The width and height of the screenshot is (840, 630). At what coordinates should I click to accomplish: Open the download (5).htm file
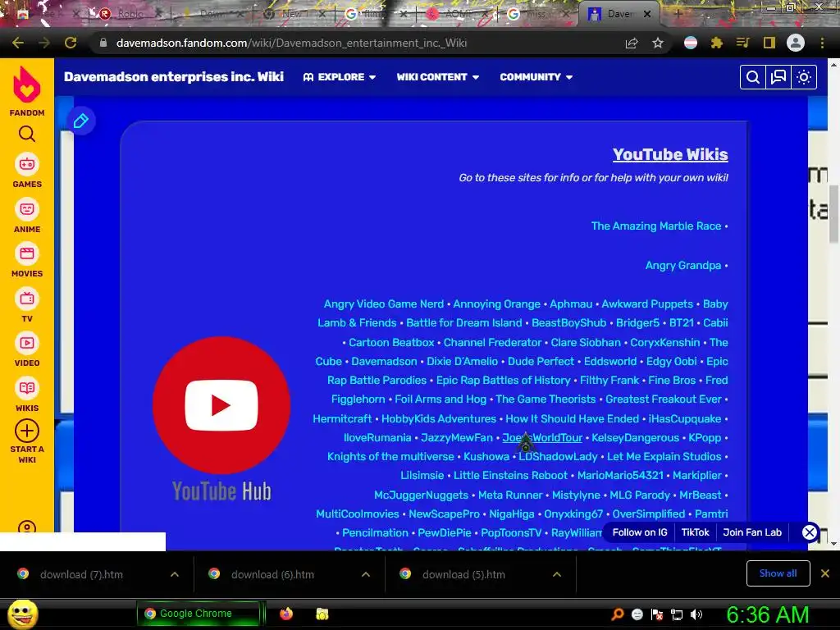point(464,574)
